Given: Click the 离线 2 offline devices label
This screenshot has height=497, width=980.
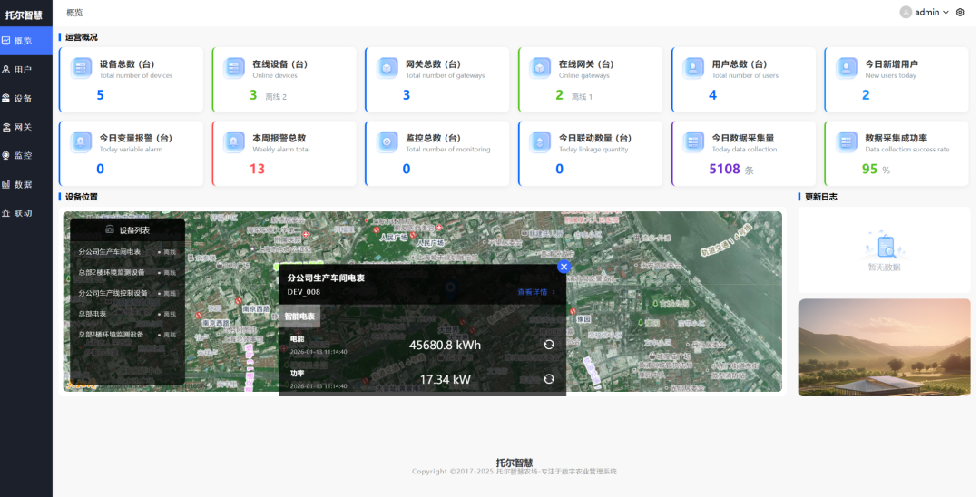Looking at the screenshot, I should click(x=276, y=97).
